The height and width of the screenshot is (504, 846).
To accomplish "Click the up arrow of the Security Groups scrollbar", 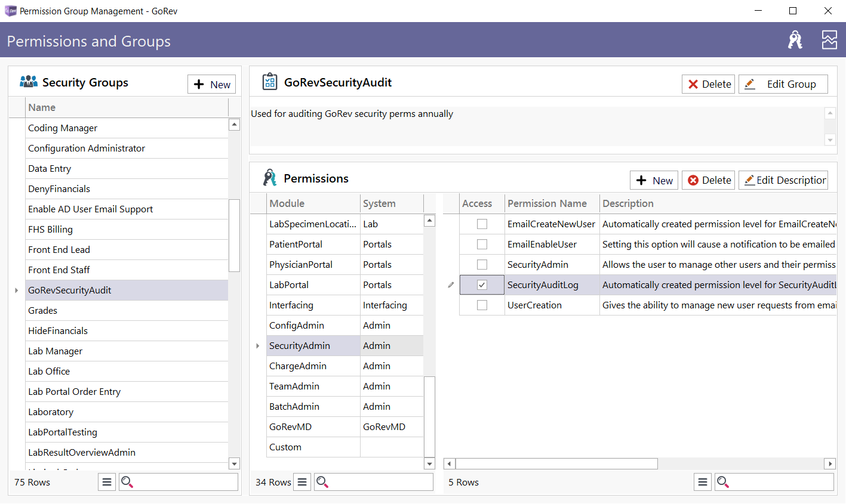I will coord(234,125).
